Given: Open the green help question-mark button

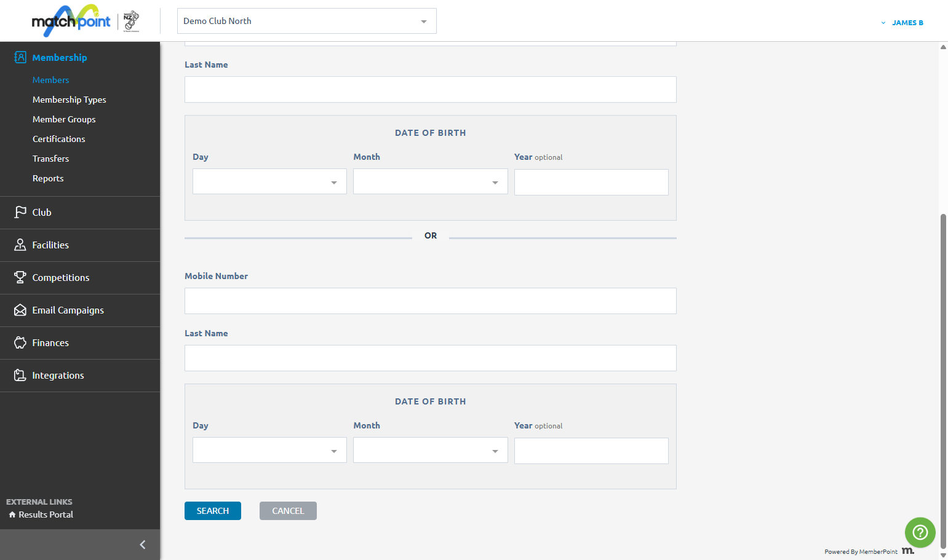Looking at the screenshot, I should pyautogui.click(x=920, y=532).
